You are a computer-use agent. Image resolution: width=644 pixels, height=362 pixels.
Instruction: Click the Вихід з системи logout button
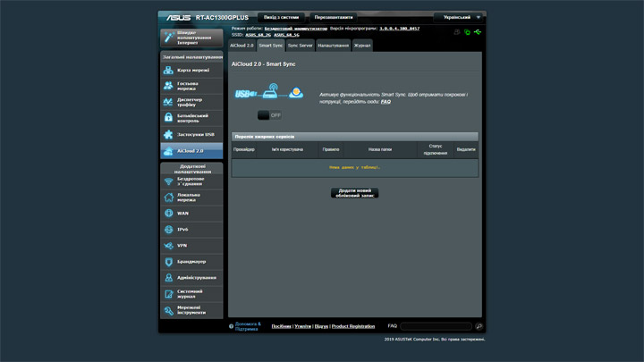coord(282,17)
